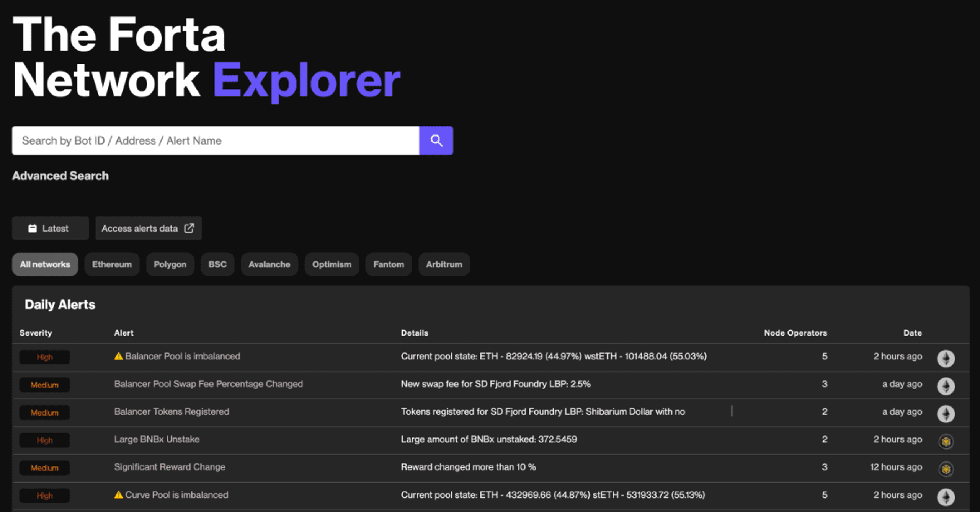Open Balancer Tokens Registered alert
Viewport: 980px width, 512px height.
[x=172, y=411]
